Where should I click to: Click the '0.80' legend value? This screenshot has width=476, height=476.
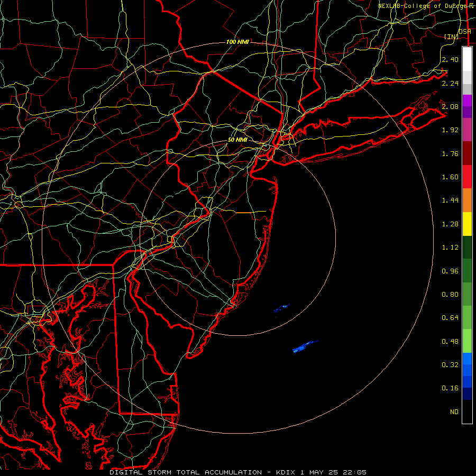pos(450,295)
